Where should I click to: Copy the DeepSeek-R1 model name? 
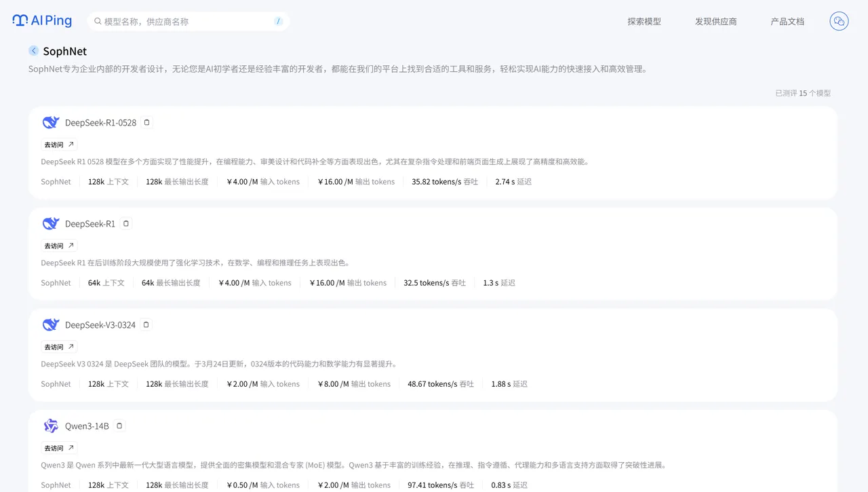click(x=126, y=224)
